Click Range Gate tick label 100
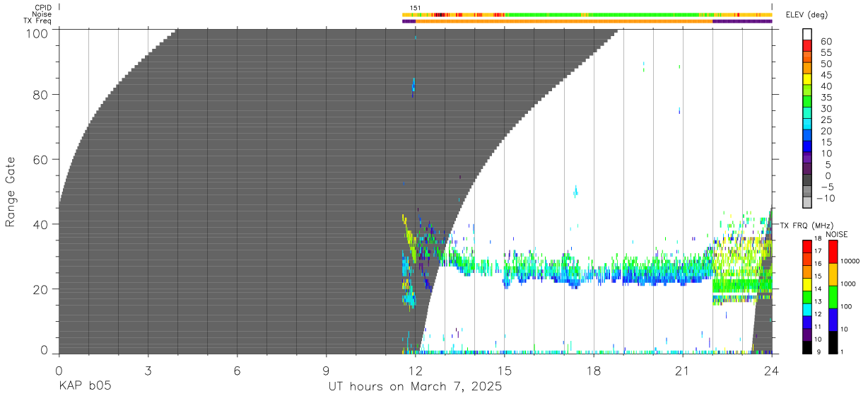The image size is (868, 401). click(37, 33)
